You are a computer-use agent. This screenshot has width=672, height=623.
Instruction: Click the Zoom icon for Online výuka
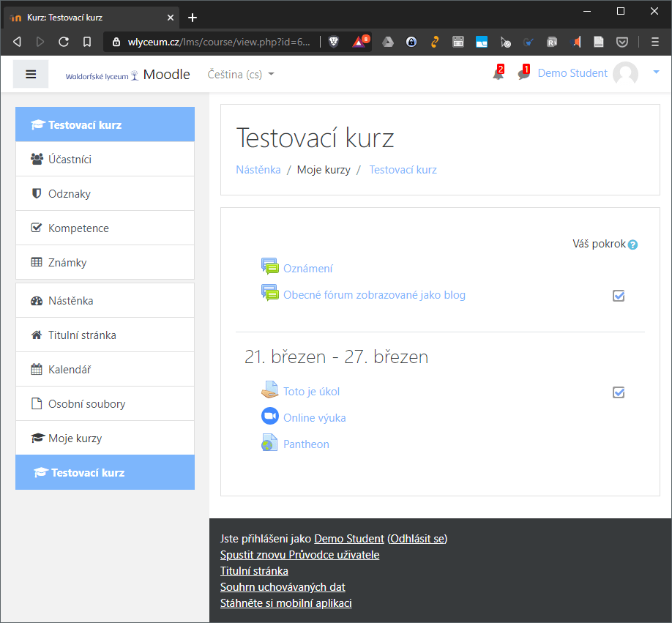pyautogui.click(x=270, y=417)
